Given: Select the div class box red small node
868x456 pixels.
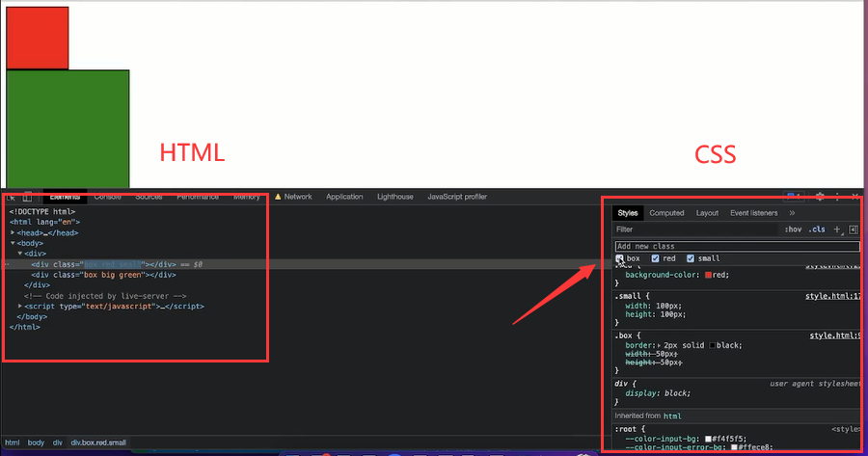Looking at the screenshot, I should (x=103, y=264).
